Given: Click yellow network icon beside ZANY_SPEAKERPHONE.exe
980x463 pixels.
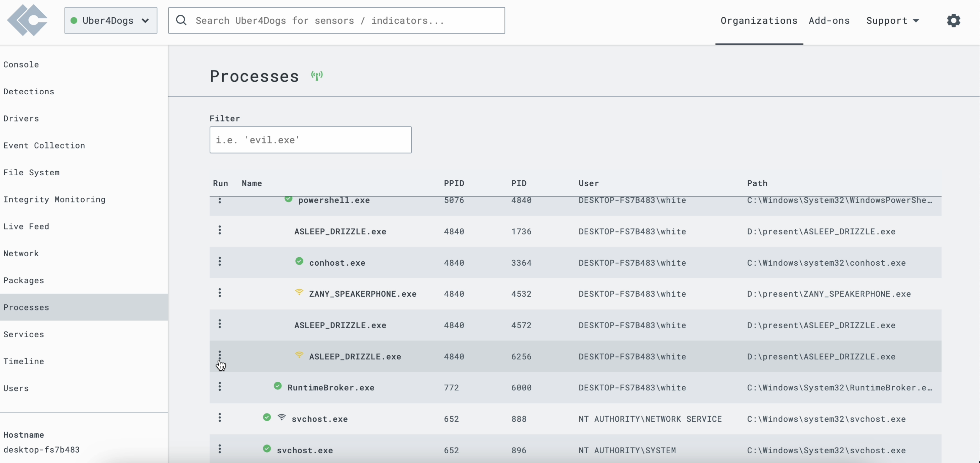Looking at the screenshot, I should [x=299, y=292].
